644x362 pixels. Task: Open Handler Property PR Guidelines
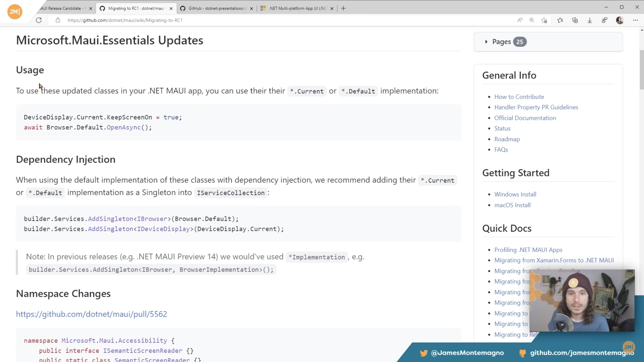tap(536, 107)
